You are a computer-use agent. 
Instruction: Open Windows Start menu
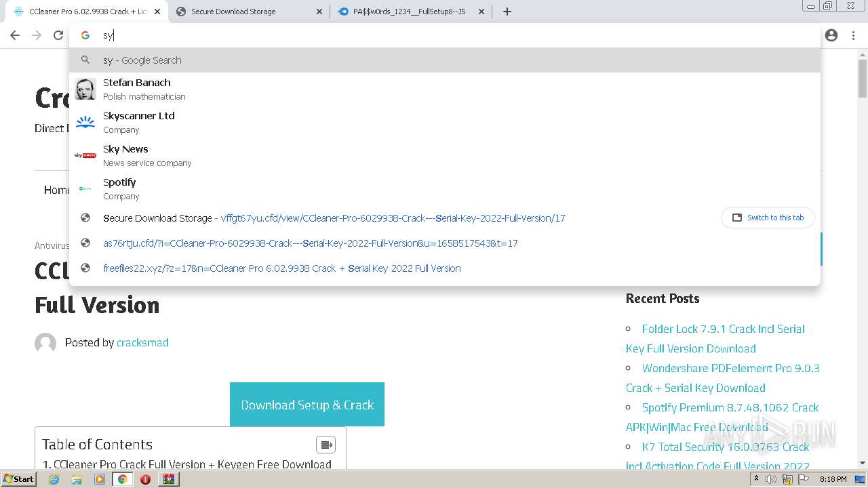coord(18,479)
